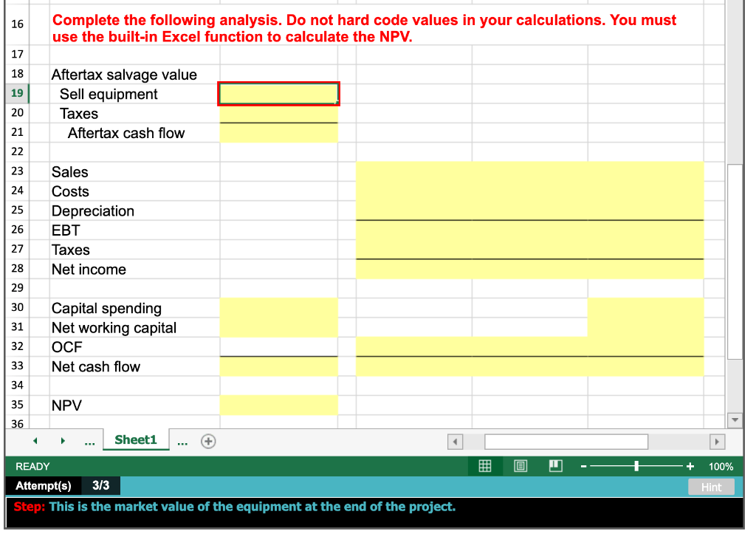Click row header 23
Screen dimensions: 756x534
click(x=17, y=172)
